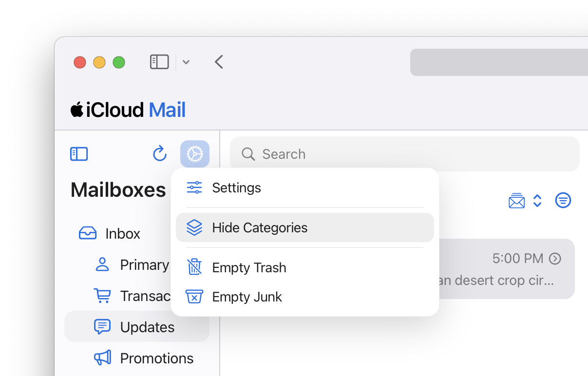Image resolution: width=588 pixels, height=376 pixels.
Task: Choose Empty Trash in the menu
Action: tap(304, 267)
